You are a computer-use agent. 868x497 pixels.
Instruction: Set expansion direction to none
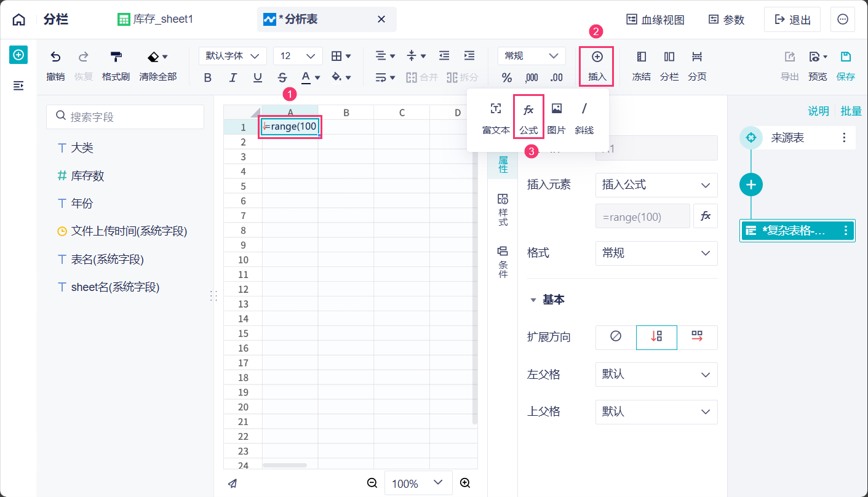tap(616, 337)
